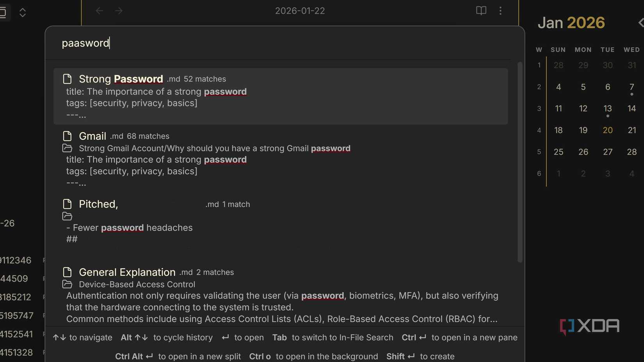This screenshot has height=362, width=644.
Task: Click the search input containing 'paasword'
Action: tap(273, 43)
